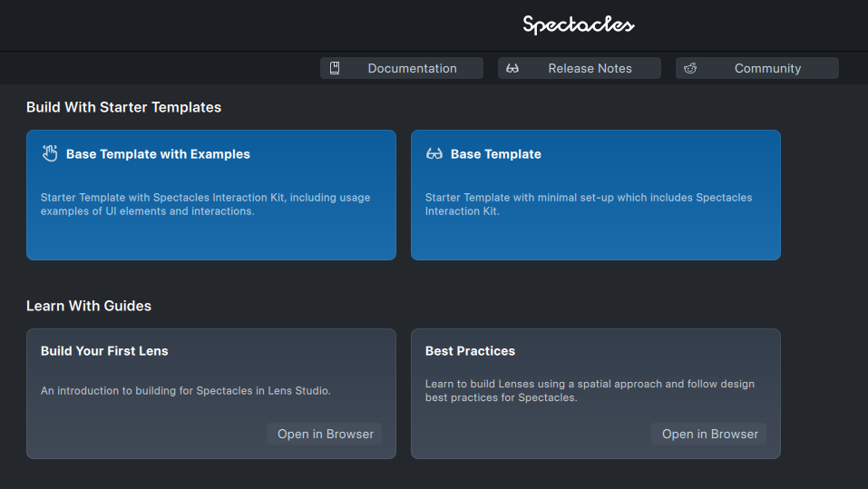This screenshot has width=868, height=489.
Task: Select the Base Template with Examples card
Action: 211,195
